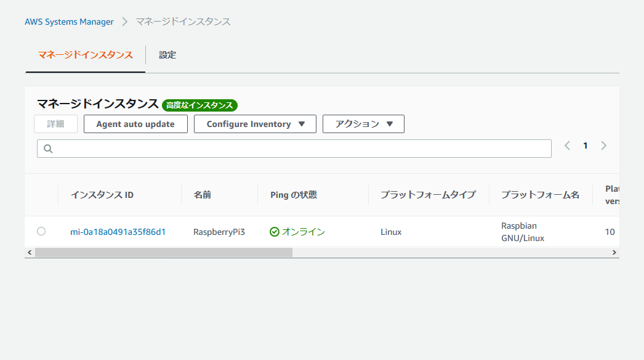This screenshot has width=644, height=360.
Task: Expand the アクション dropdown menu
Action: pos(363,124)
